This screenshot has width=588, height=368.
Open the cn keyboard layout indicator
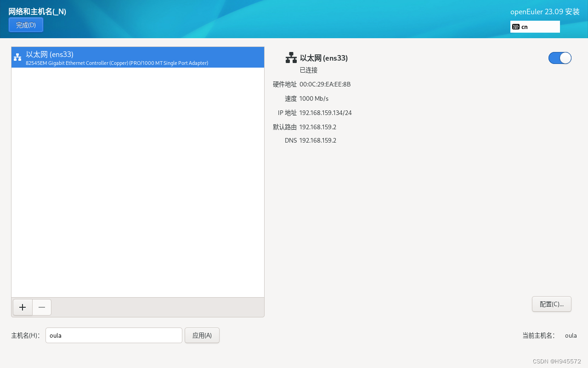point(535,27)
